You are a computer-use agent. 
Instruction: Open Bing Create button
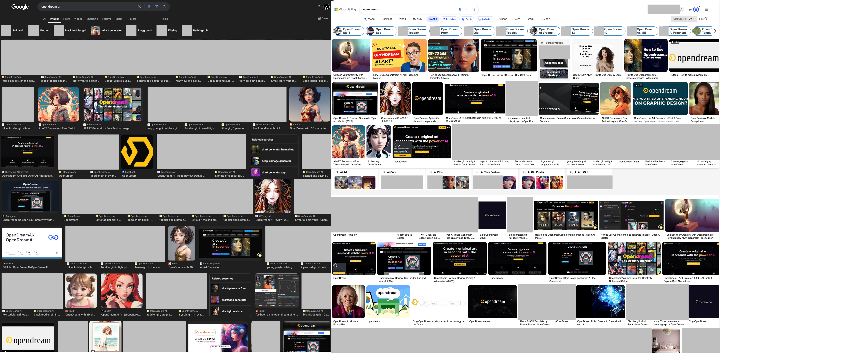(x=467, y=19)
